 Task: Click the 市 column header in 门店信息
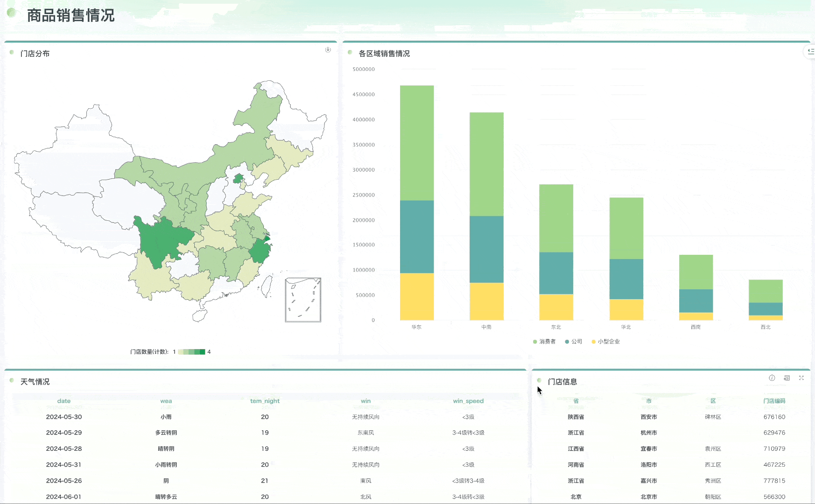pyautogui.click(x=649, y=401)
